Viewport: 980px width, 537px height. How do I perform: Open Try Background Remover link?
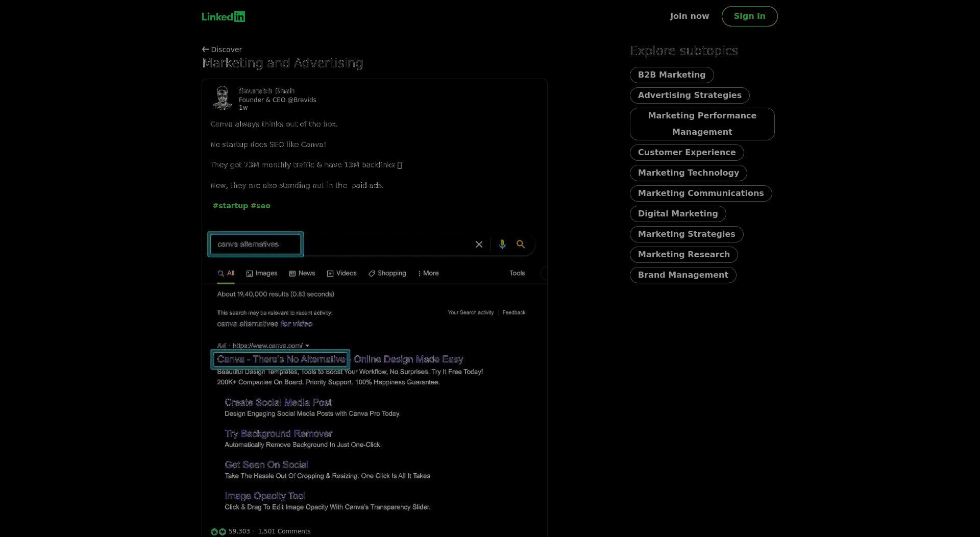click(x=278, y=434)
